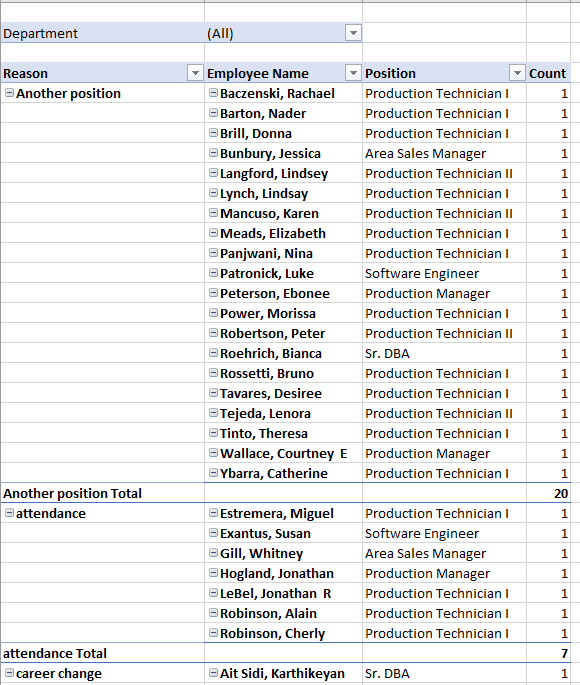Open the Employee Name filter dropdown

(x=353, y=73)
